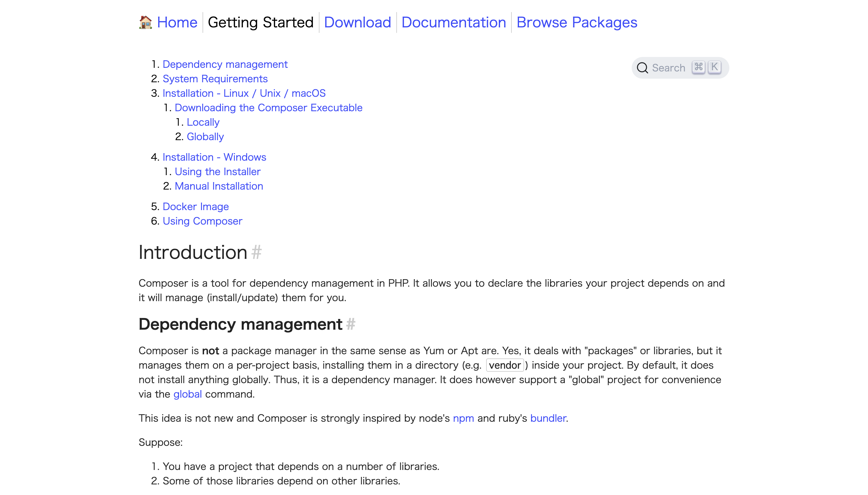Open the npm link
Viewport: 868px width, 495px height.
point(463,418)
